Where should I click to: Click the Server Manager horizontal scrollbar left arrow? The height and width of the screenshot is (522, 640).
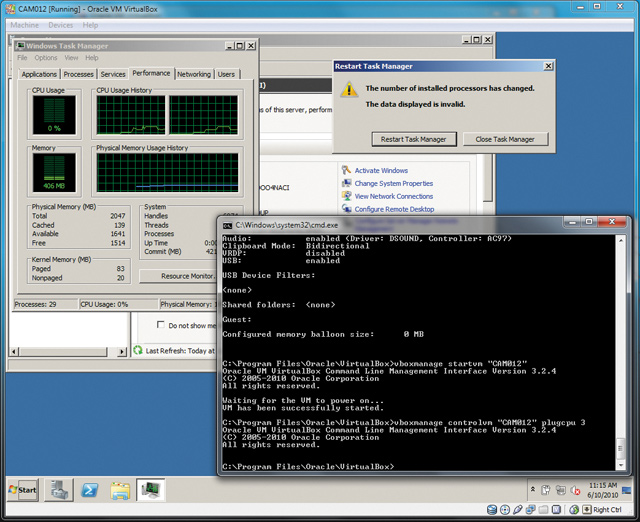pyautogui.click(x=14, y=351)
